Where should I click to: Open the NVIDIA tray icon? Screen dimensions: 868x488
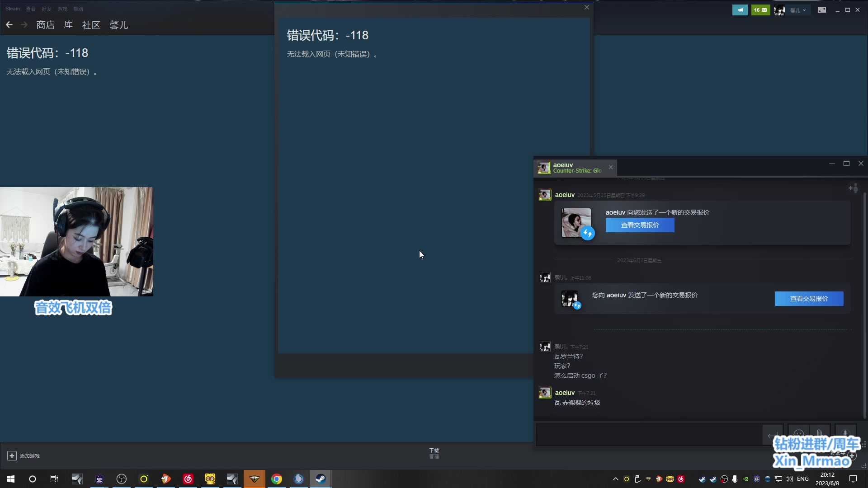[x=746, y=479]
